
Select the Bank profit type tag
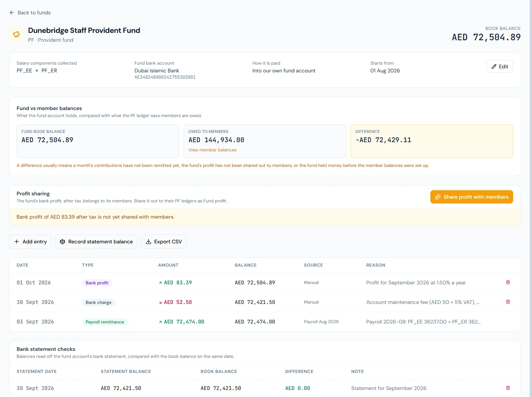pyautogui.click(x=97, y=283)
